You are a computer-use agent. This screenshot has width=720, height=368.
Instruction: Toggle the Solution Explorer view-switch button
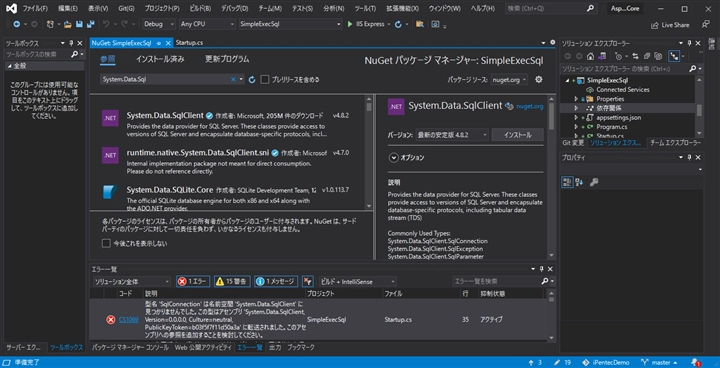click(674, 56)
